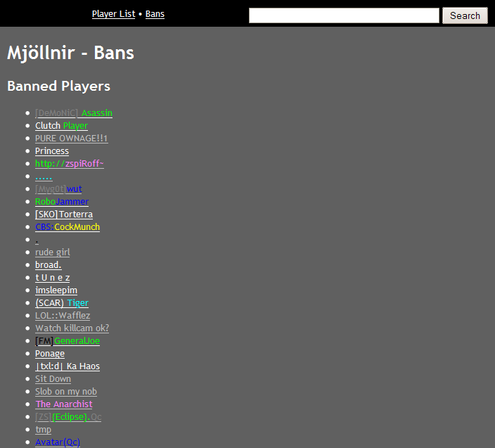The width and height of the screenshot is (495, 448).
Task: Open the Avatar(Qc) ban entry
Action: click(58, 442)
